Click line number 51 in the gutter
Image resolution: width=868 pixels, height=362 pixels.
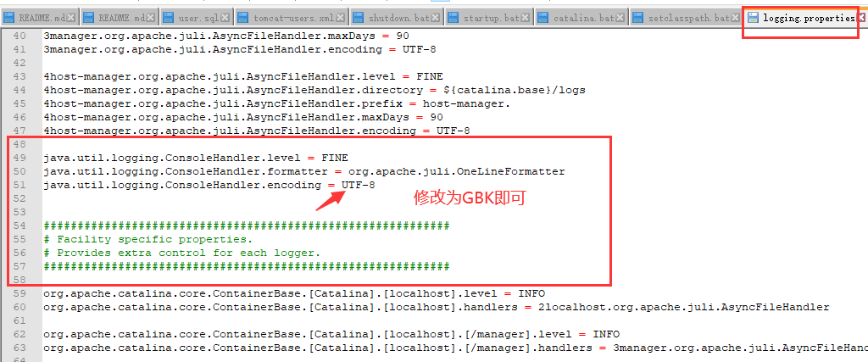tap(19, 185)
